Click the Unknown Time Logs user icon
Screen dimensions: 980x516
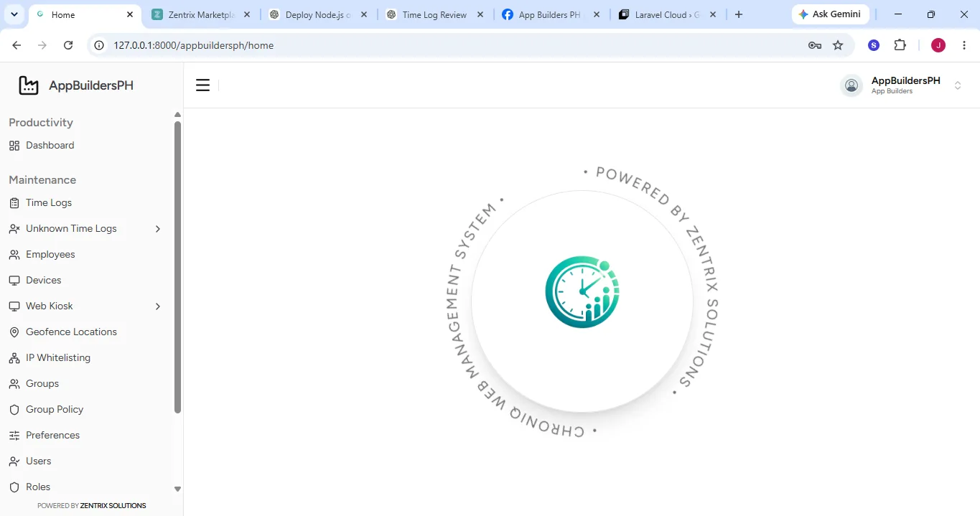click(14, 229)
